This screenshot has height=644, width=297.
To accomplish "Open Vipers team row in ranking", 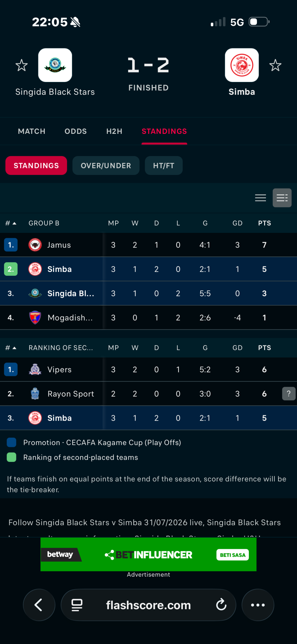I will click(148, 370).
